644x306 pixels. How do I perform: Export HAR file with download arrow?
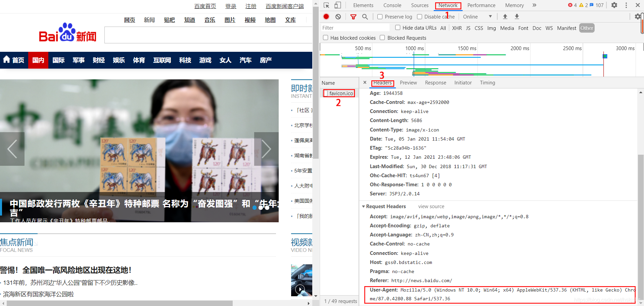(517, 16)
